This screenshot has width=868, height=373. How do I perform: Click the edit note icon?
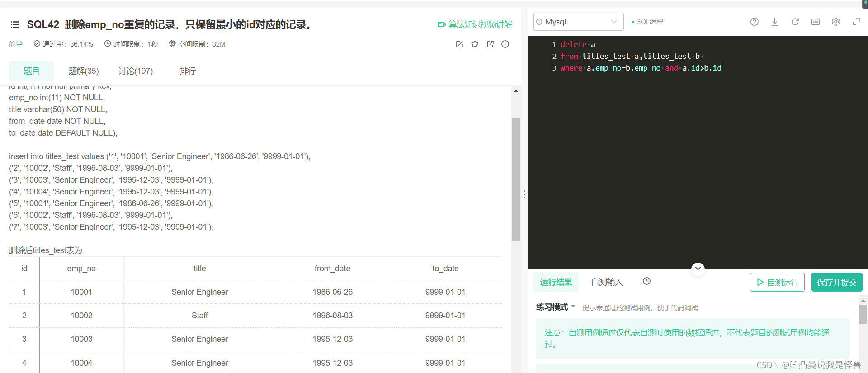(x=459, y=44)
